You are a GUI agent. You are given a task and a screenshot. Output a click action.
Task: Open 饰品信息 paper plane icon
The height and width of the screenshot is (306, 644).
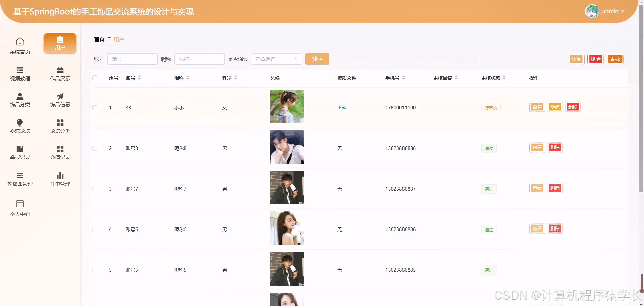pos(60,96)
